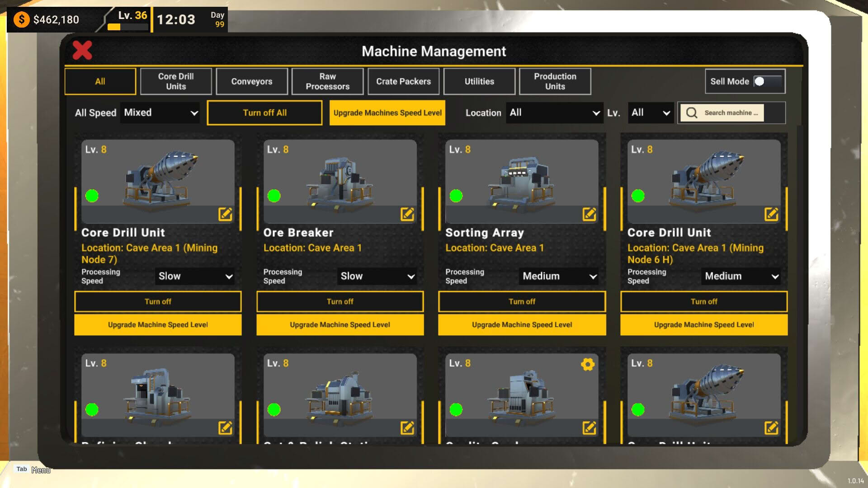Switch to Conveyors tab

252,81
